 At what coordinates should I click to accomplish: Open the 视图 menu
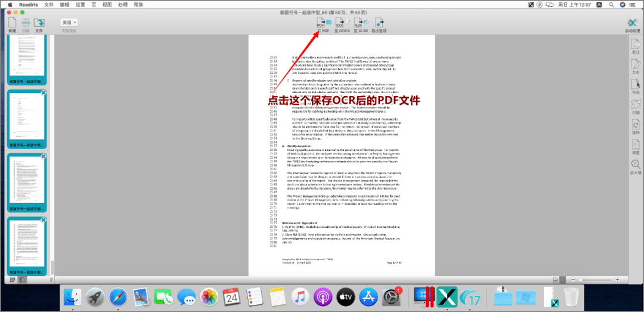107,5
